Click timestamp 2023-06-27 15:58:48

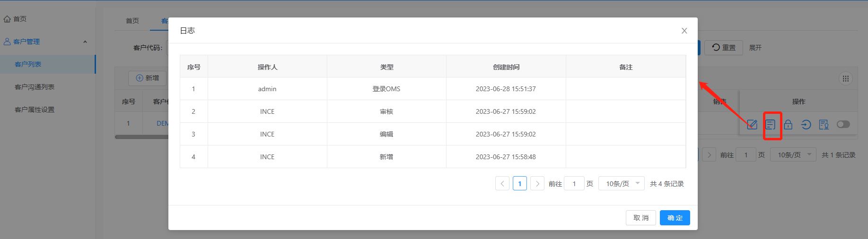(506, 157)
